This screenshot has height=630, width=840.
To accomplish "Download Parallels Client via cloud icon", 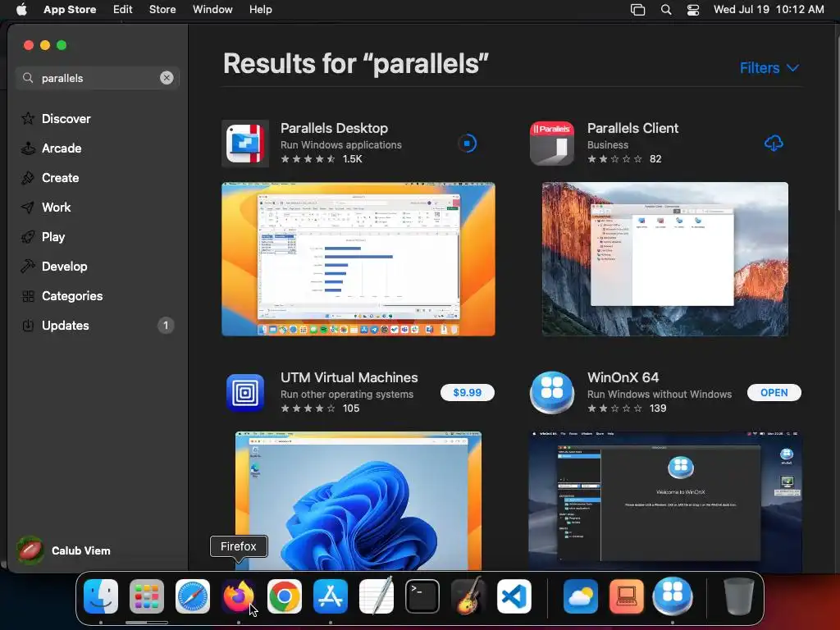I will pos(774,143).
